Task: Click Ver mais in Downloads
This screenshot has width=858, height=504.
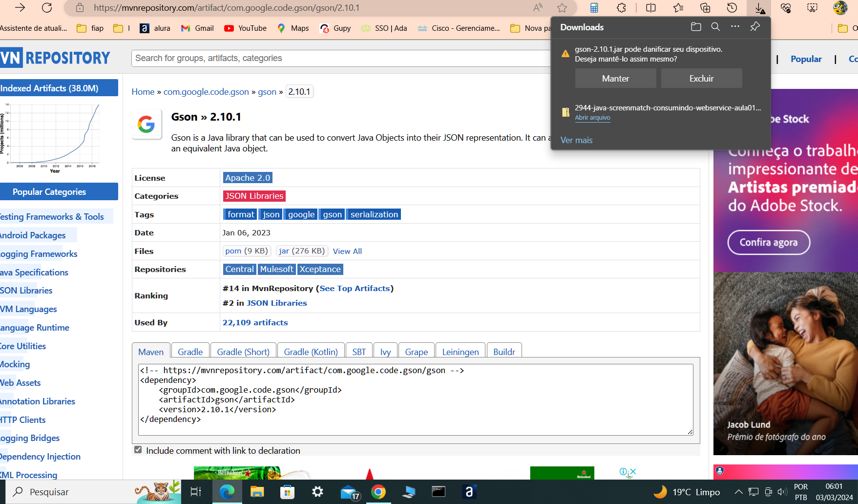Action: [576, 140]
